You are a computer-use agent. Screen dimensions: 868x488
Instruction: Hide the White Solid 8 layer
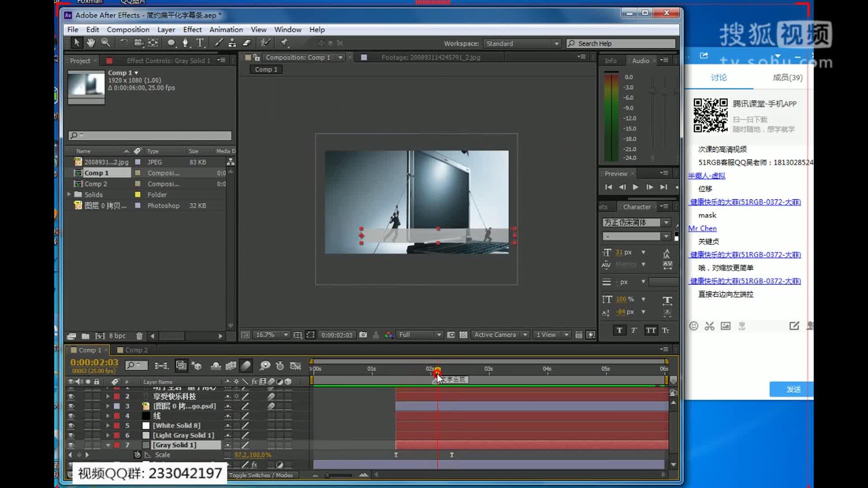point(71,426)
